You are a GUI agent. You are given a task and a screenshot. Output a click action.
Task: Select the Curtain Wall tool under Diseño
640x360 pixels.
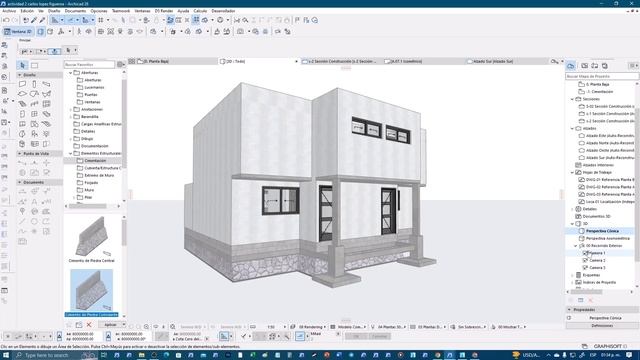46,104
